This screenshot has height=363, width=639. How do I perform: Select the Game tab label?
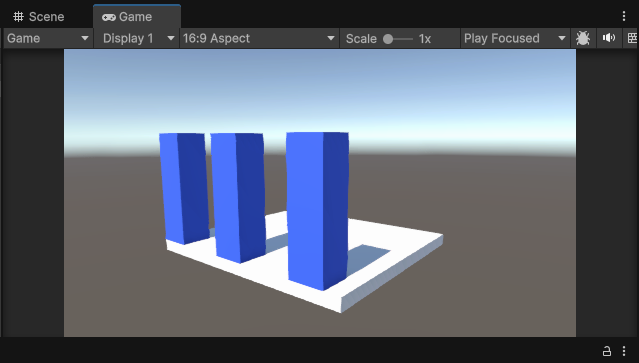135,17
